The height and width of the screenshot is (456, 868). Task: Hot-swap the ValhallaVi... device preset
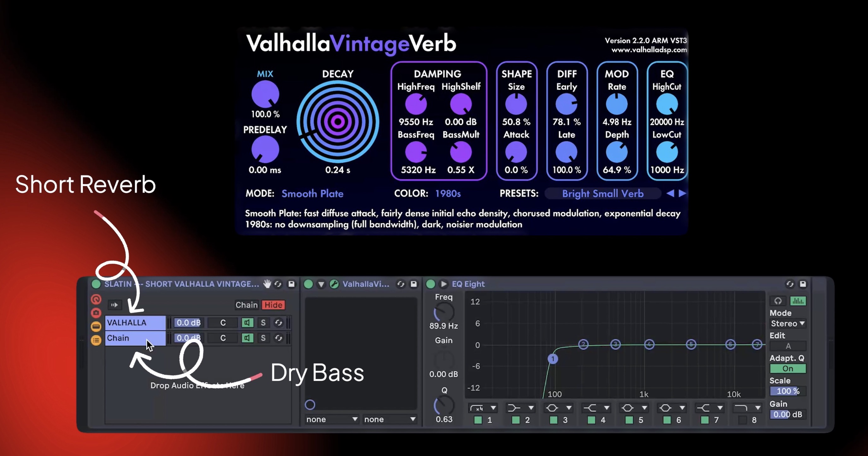[x=401, y=284]
